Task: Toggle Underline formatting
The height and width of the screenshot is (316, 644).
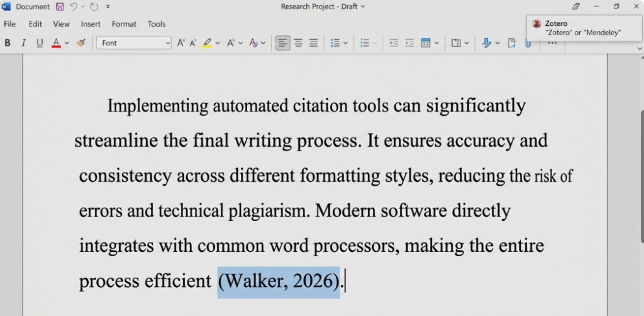Action: coord(40,43)
